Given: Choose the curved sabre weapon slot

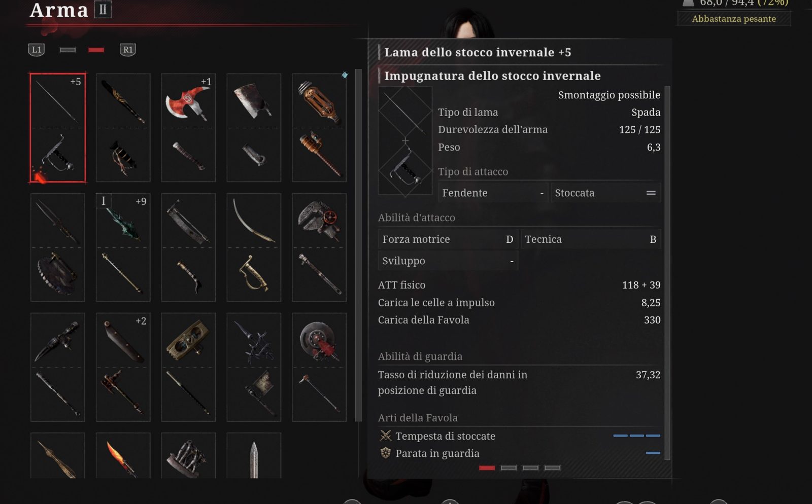Looking at the screenshot, I should pyautogui.click(x=254, y=247).
